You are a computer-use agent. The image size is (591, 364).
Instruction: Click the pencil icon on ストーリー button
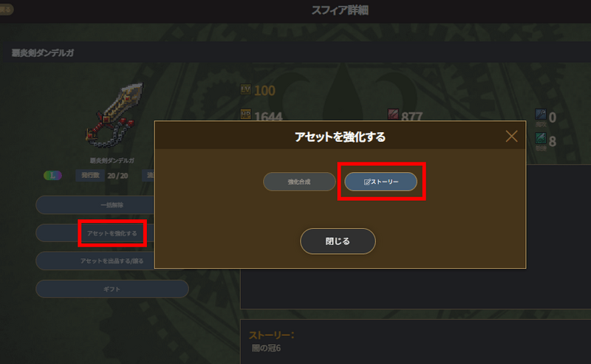click(x=366, y=182)
